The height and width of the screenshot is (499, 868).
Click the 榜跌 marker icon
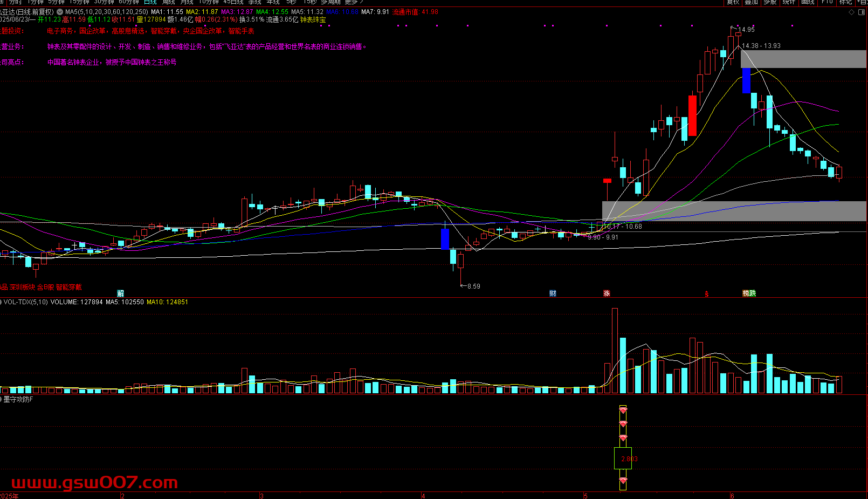[749, 293]
